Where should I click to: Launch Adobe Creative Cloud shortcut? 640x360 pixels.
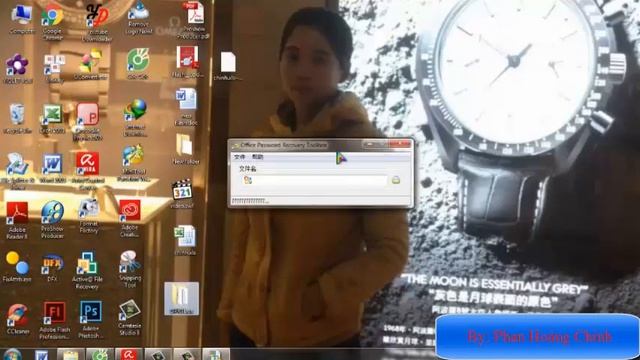point(130,218)
